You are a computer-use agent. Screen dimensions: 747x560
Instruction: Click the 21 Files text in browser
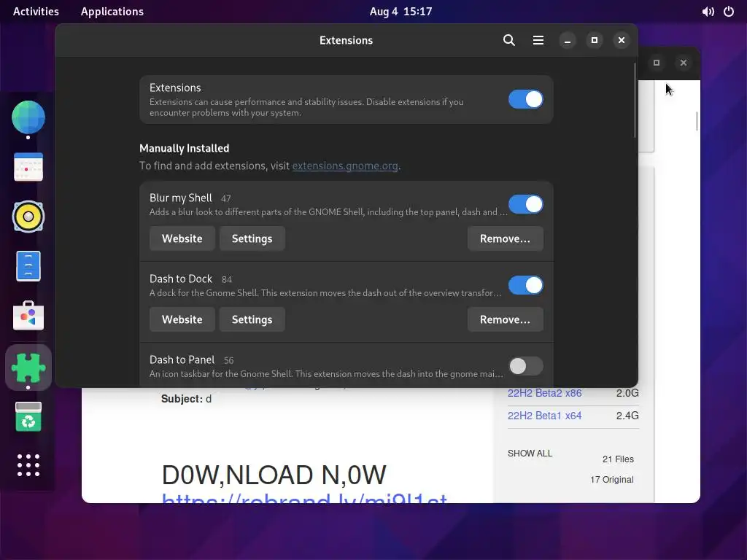click(618, 459)
